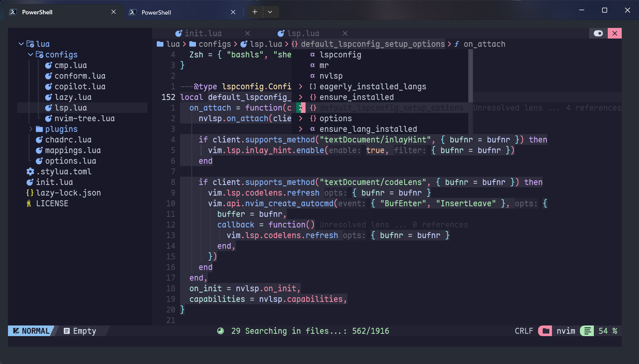
Task: Click the braces icon beside lazy-lock.json
Action: (x=30, y=193)
